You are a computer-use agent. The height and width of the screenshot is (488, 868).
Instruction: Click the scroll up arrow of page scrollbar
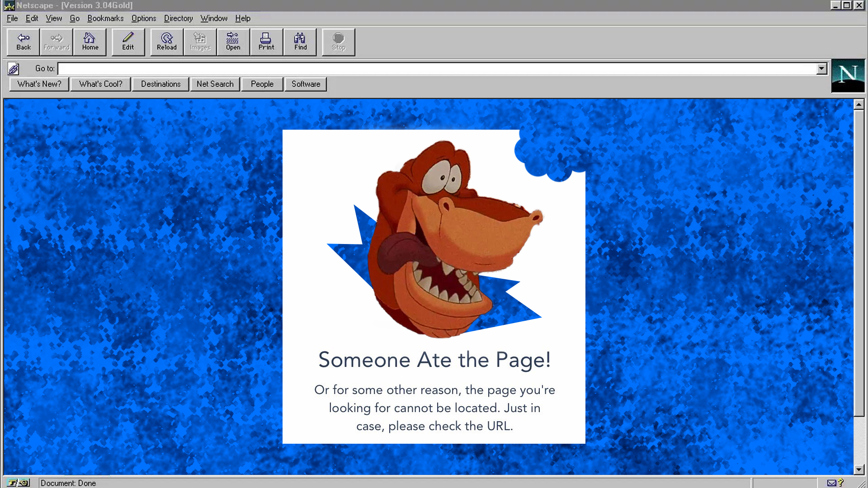[859, 104]
